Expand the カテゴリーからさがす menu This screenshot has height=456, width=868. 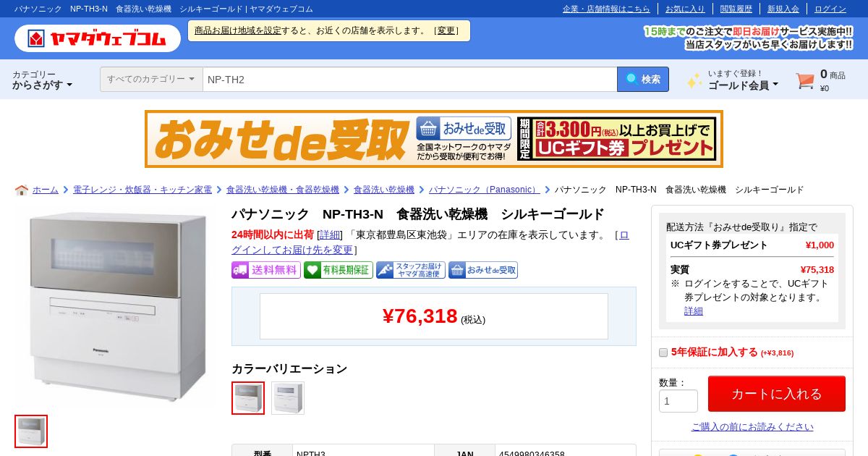[x=43, y=80]
